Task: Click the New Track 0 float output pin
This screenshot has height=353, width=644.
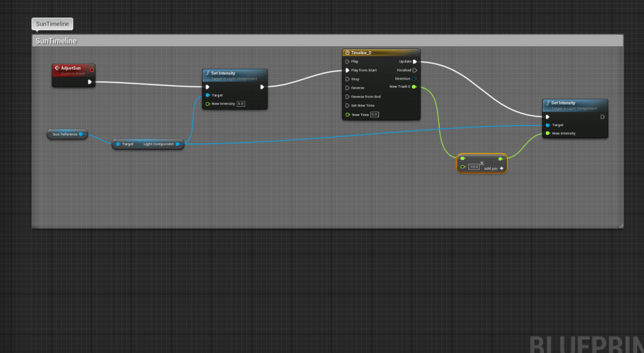Action: click(414, 87)
